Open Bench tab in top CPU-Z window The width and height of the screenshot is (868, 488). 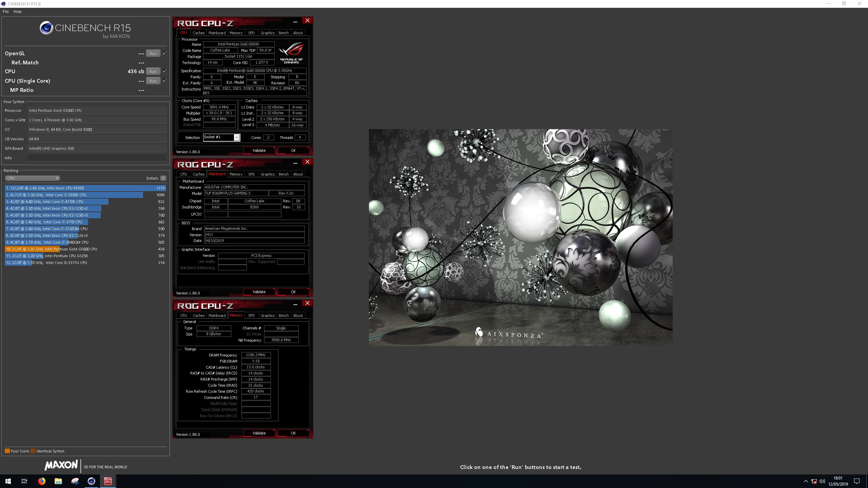[x=283, y=33]
